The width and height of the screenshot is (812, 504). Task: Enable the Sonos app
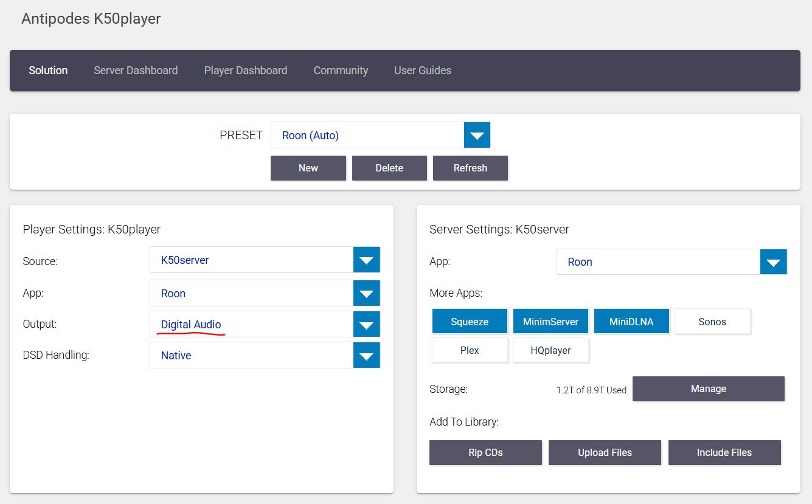pos(712,322)
